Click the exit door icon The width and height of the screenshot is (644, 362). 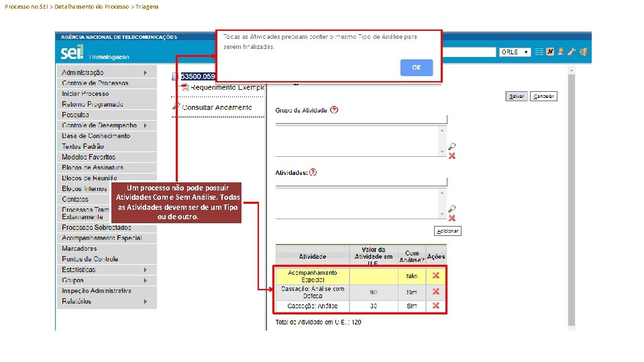tap(583, 52)
